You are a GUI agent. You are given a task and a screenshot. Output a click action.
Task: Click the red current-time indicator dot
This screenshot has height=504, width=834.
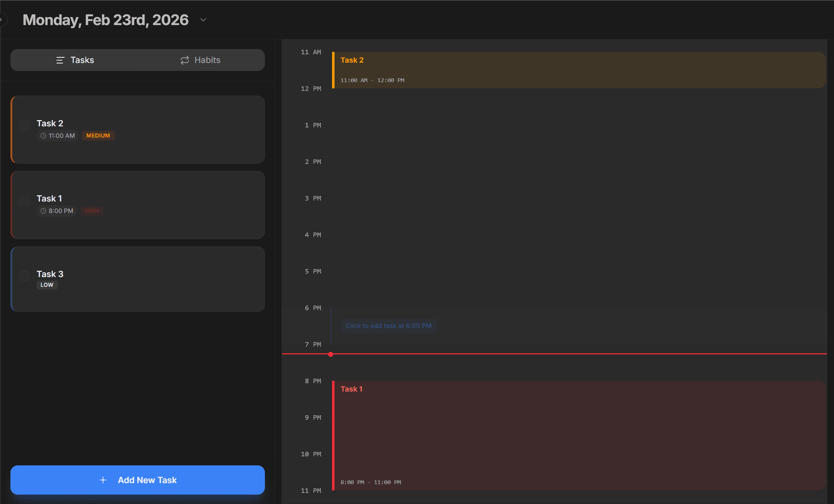(x=331, y=354)
